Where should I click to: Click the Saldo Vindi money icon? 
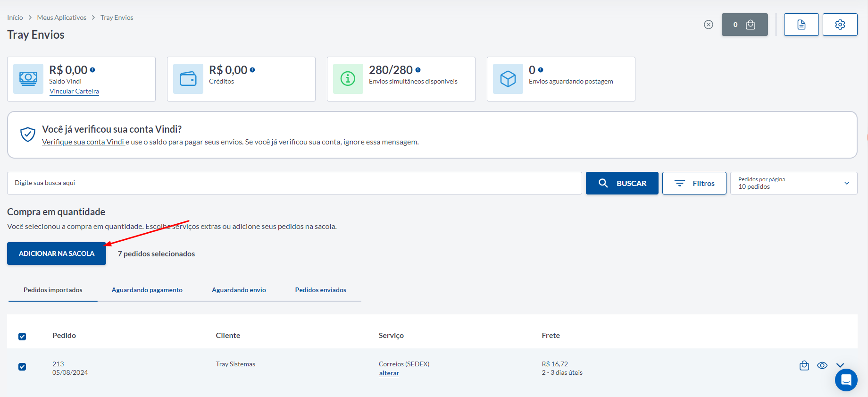tap(28, 79)
